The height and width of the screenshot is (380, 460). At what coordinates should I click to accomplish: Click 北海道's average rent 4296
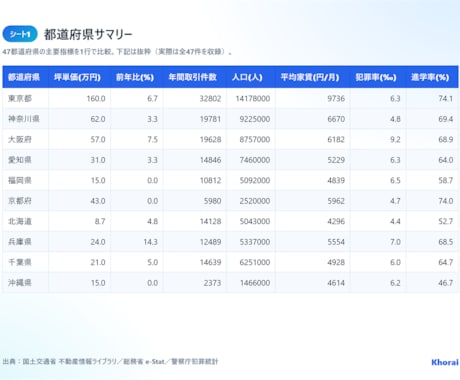coord(336,221)
